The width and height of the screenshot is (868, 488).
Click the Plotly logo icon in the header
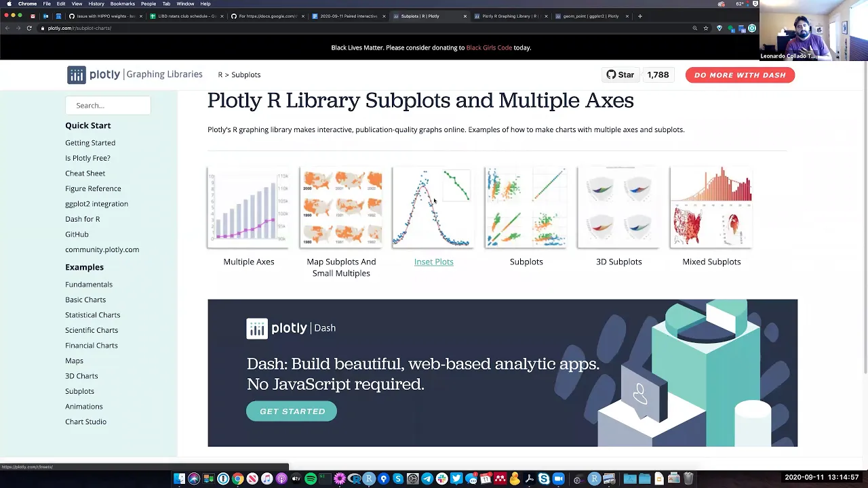click(x=77, y=75)
